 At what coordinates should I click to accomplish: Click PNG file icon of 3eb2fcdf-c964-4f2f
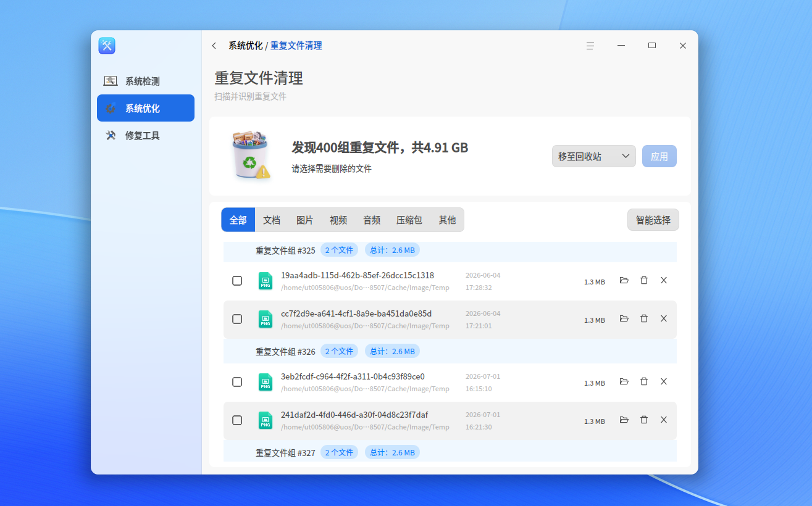(266, 383)
